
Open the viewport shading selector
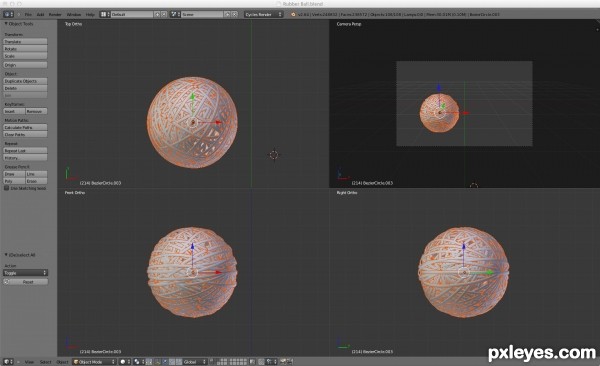(x=125, y=362)
